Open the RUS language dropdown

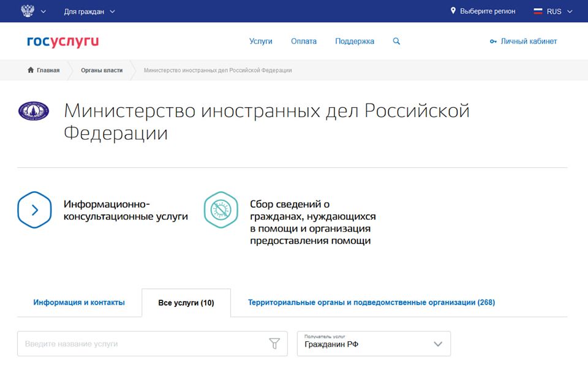[559, 12]
